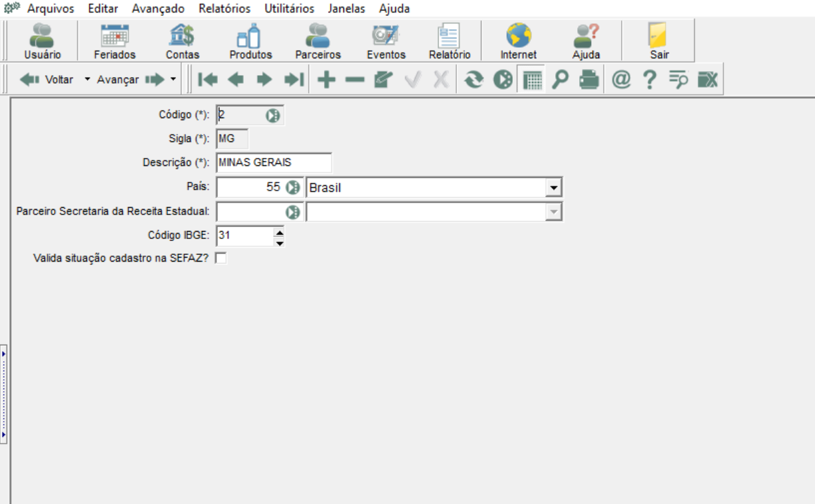Open the Ajuda toolbar icon
815x504 pixels.
(586, 41)
